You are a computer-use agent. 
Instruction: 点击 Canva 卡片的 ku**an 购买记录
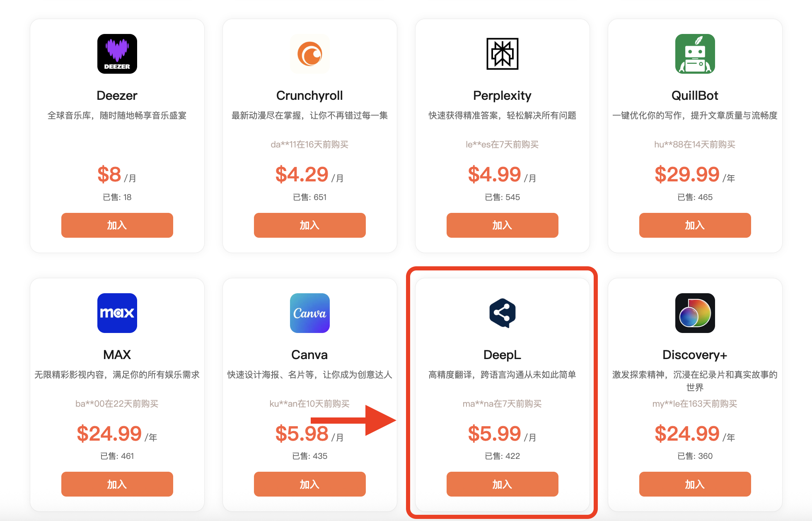tap(309, 403)
